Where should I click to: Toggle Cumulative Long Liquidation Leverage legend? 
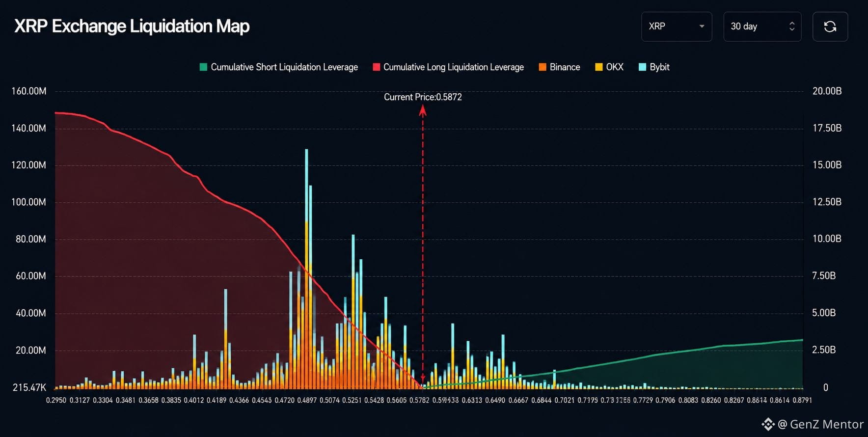click(448, 67)
